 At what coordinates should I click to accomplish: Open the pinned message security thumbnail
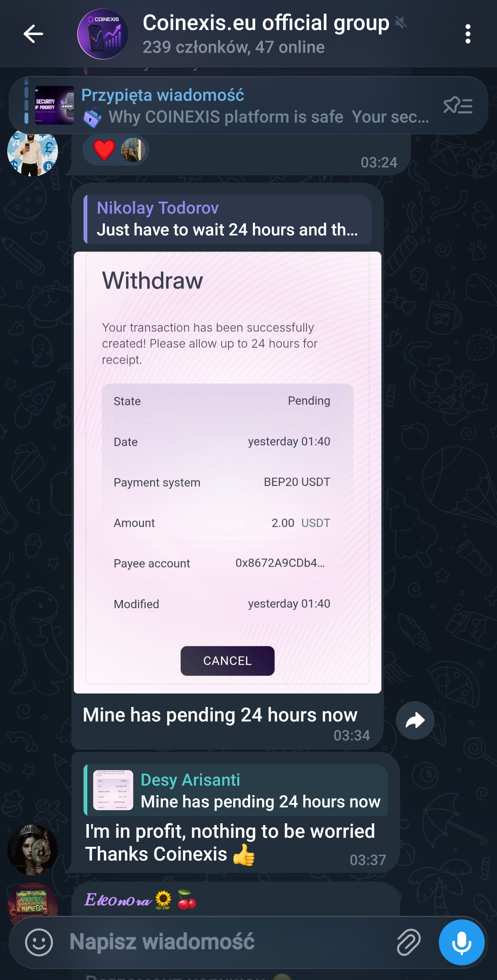[55, 105]
